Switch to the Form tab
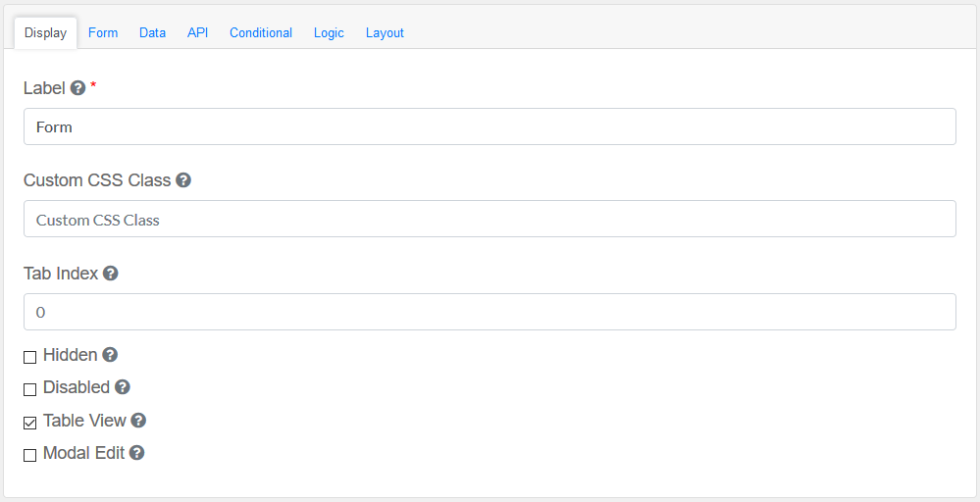The height and width of the screenshot is (502, 980). (103, 32)
